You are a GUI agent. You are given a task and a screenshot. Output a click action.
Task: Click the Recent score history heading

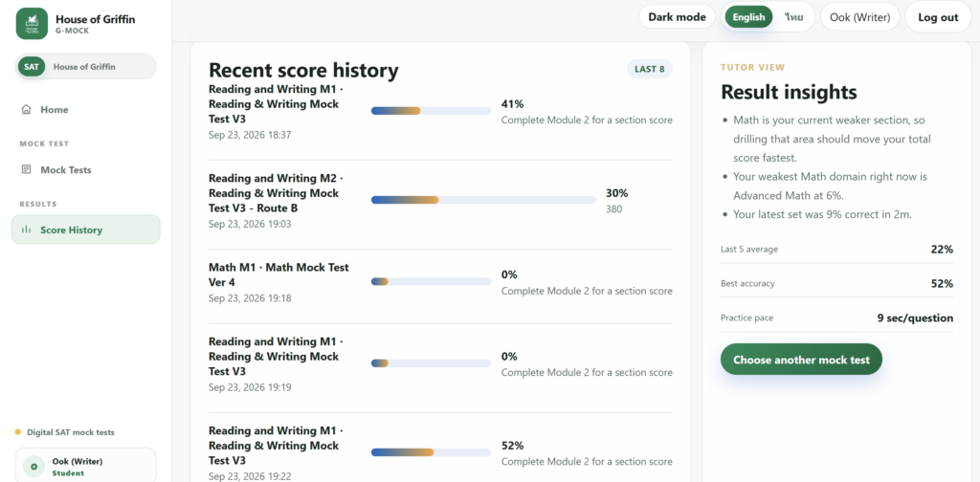coord(303,71)
